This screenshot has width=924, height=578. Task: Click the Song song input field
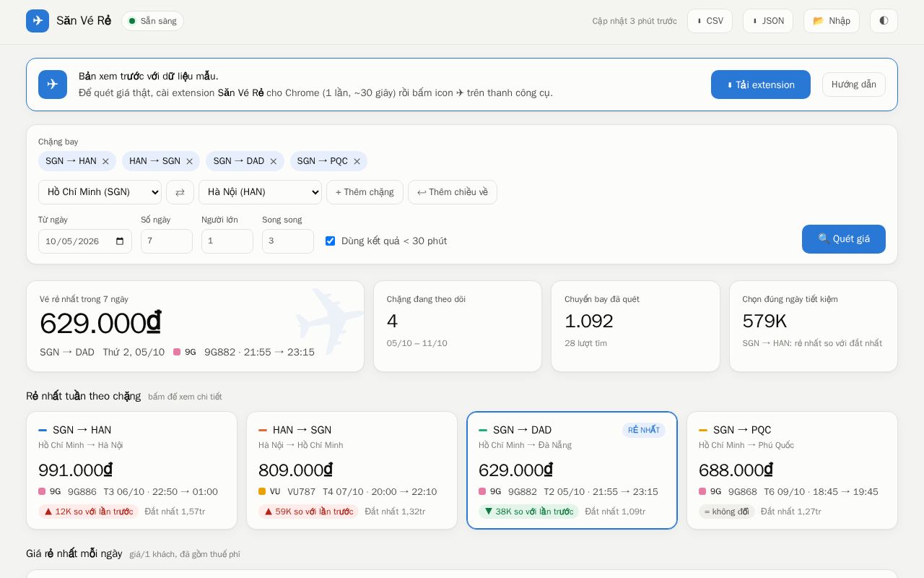[x=288, y=241]
